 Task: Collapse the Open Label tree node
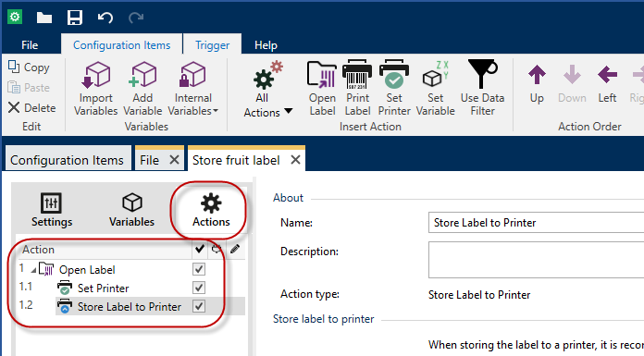tap(33, 271)
